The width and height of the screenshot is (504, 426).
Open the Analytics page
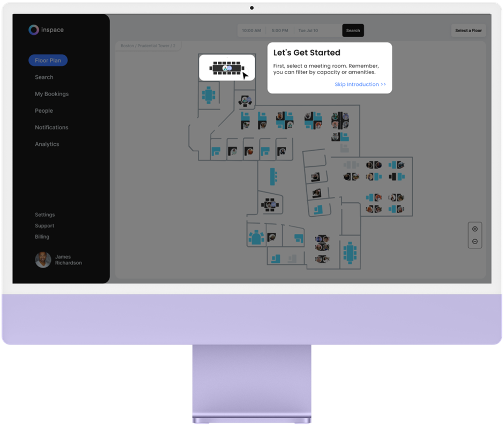47,144
